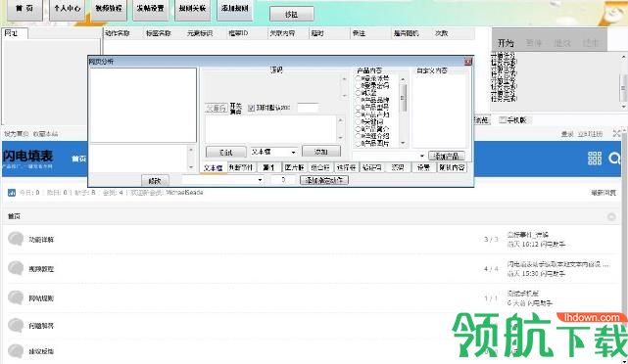
Task: Click the chat bubble icon beside 视频教程 forum
Action: pos(16,268)
